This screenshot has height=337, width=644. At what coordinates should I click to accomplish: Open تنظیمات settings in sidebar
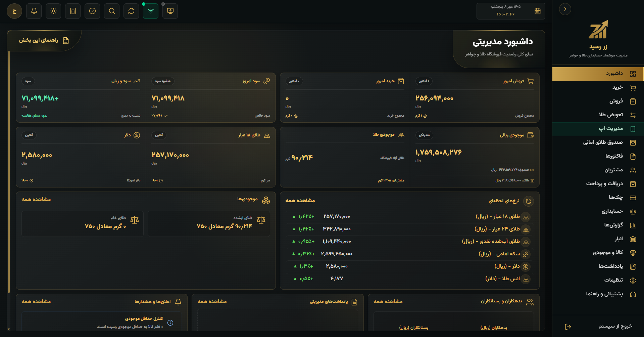[598, 281]
